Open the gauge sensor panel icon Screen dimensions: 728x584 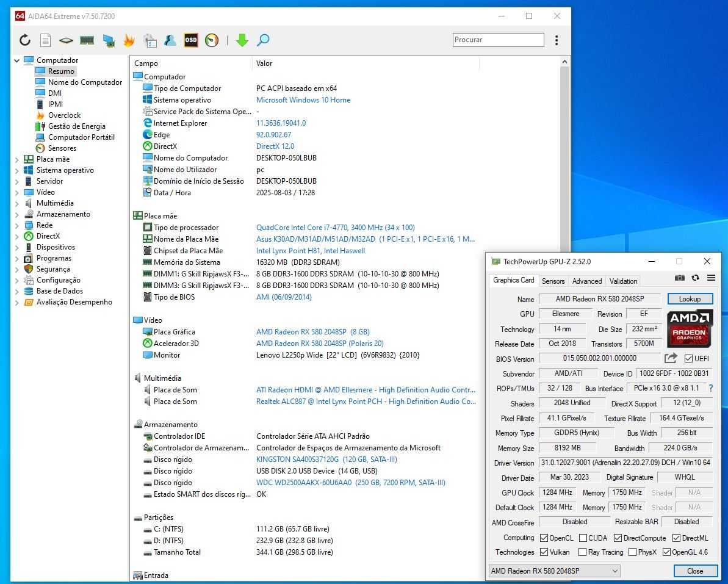(212, 40)
